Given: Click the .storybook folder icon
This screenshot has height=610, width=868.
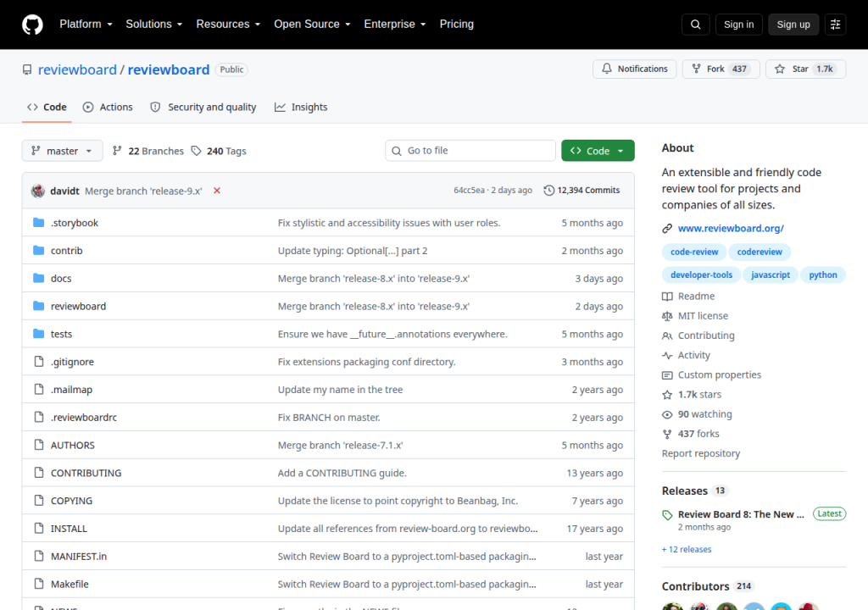Looking at the screenshot, I should tap(38, 223).
